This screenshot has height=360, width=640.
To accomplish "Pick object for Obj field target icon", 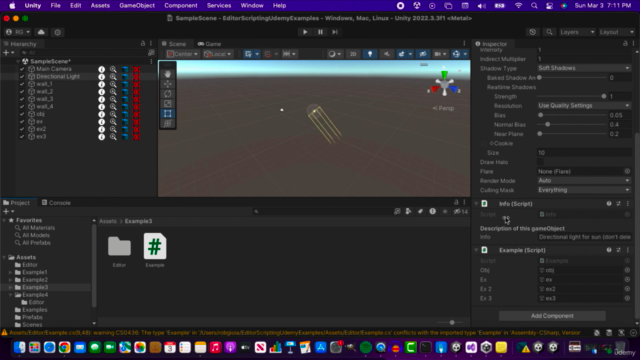I will [627, 270].
